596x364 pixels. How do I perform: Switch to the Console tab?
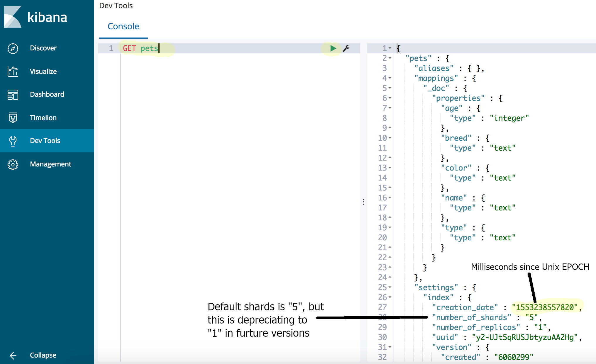tap(123, 26)
